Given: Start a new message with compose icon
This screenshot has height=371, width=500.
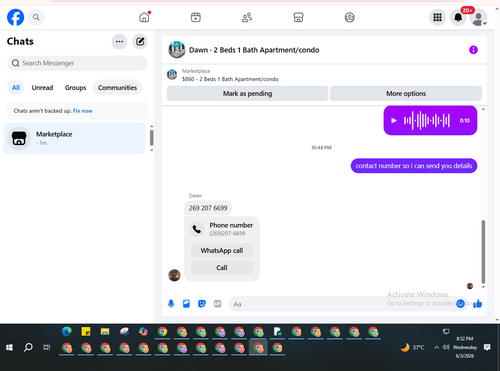Looking at the screenshot, I should 140,42.
